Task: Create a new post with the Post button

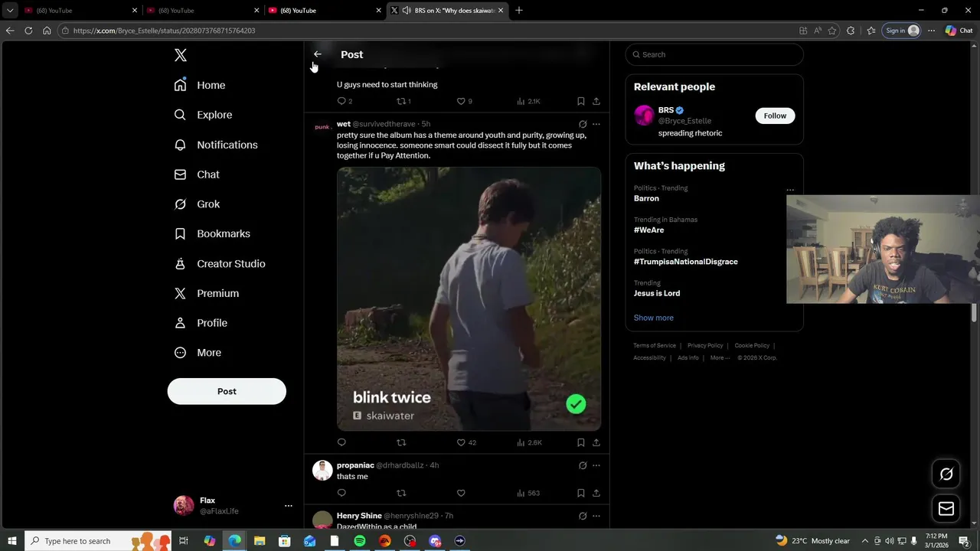Action: (x=227, y=391)
